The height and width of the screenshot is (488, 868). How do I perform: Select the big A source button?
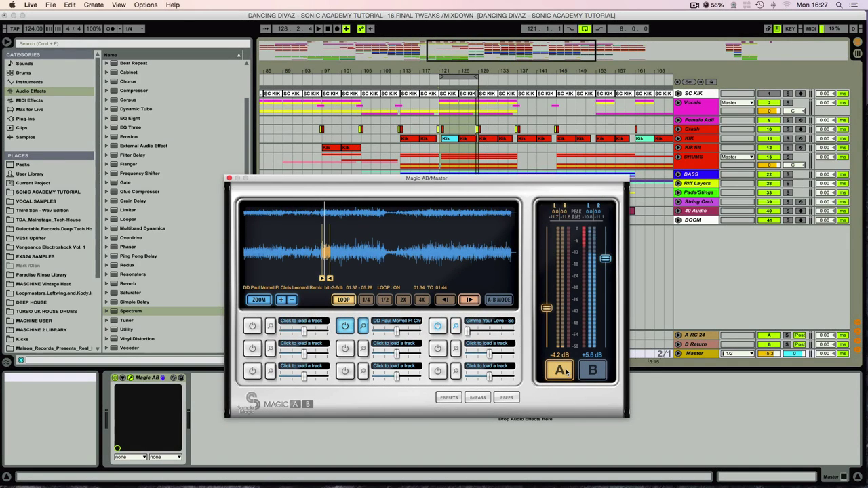pyautogui.click(x=559, y=370)
